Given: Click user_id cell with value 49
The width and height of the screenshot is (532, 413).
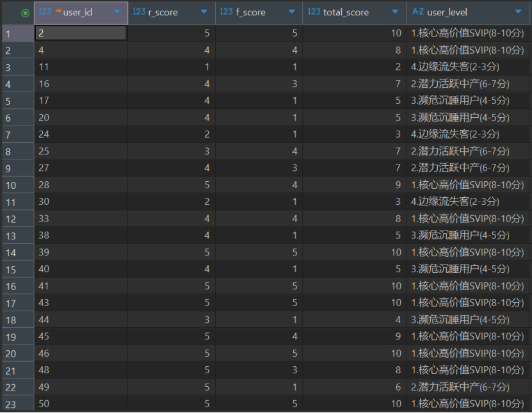Looking at the screenshot, I should coord(81,387).
